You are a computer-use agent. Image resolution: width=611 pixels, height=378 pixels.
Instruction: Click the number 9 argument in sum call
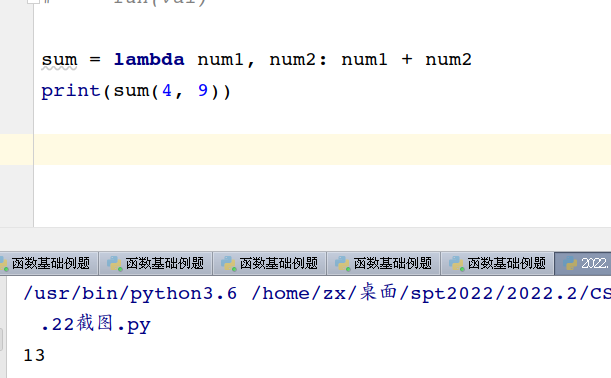click(203, 91)
